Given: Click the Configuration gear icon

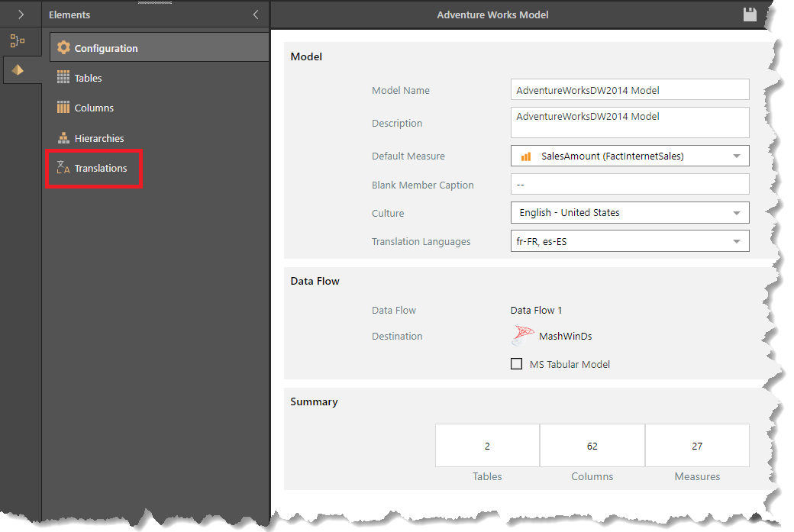Looking at the screenshot, I should 63,48.
